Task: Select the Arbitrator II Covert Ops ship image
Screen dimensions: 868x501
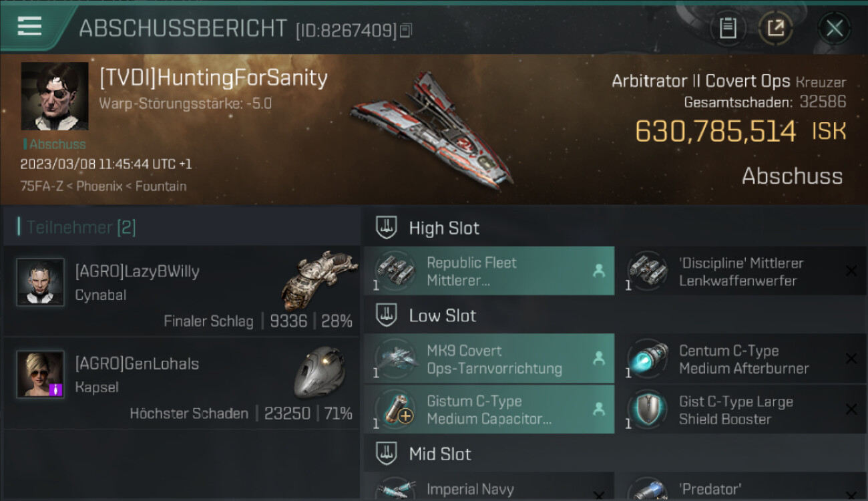Action: 431,129
